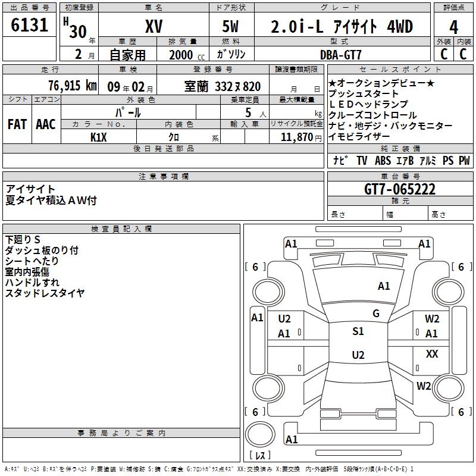Screen dimensions: 476x476
Task: Click the アルミ alloy wheel label
Action: tap(428, 161)
